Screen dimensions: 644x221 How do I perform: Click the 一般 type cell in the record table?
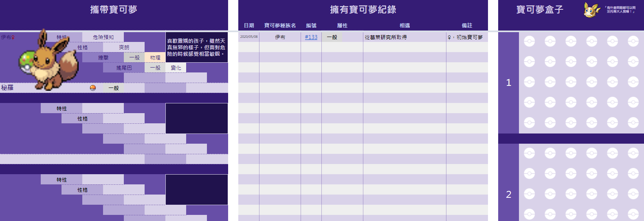pyautogui.click(x=342, y=37)
